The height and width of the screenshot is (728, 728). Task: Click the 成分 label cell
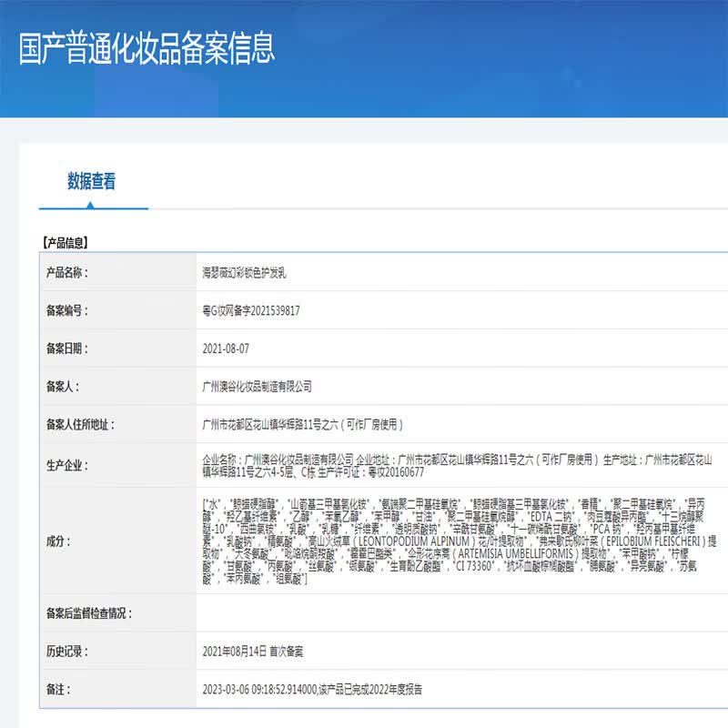coord(118,541)
